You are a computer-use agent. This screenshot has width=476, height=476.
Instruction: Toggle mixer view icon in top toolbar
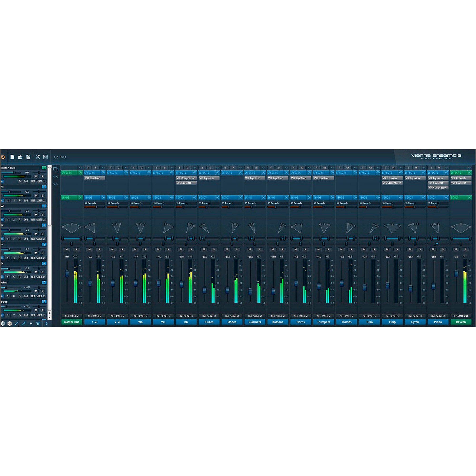(x=45, y=157)
